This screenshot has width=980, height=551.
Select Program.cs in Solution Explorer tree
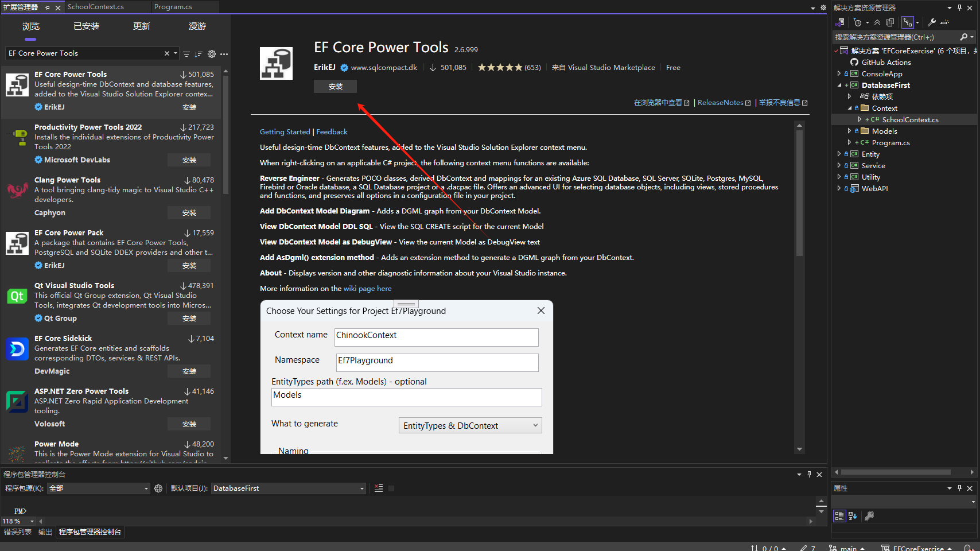point(890,142)
